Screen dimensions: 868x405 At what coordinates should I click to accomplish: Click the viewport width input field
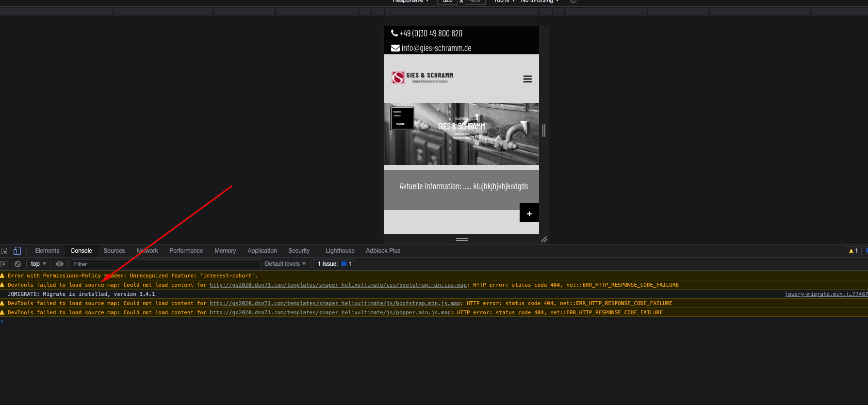point(447,1)
